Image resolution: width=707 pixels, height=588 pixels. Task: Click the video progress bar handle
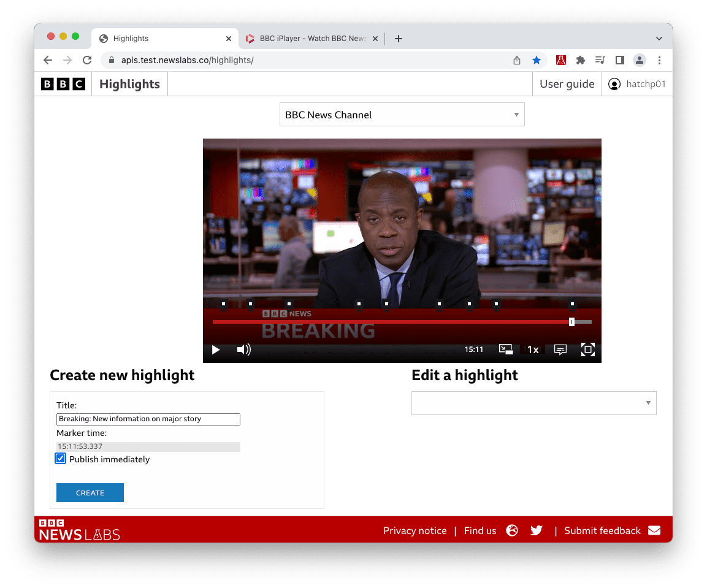click(571, 322)
